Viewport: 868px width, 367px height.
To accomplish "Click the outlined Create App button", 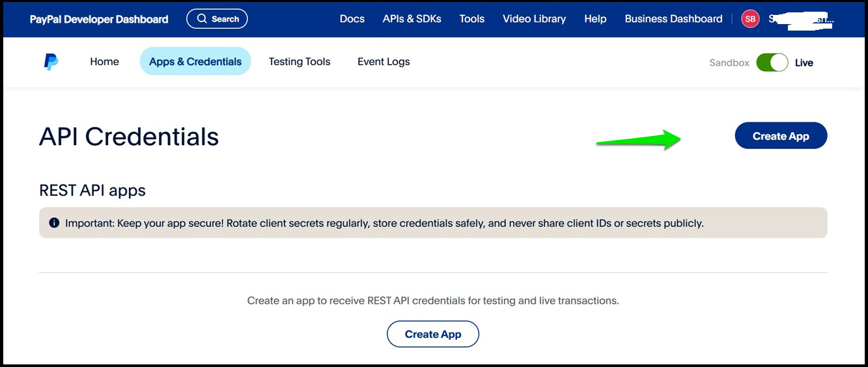I will pyautogui.click(x=433, y=334).
